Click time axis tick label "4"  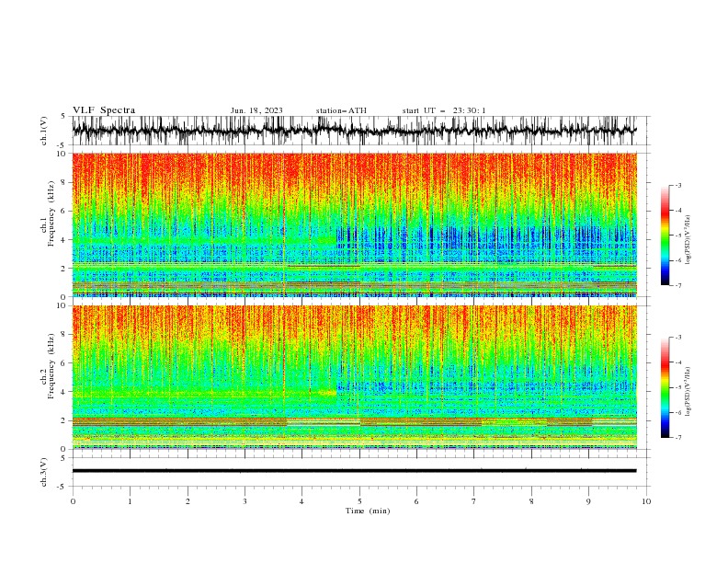pos(301,501)
